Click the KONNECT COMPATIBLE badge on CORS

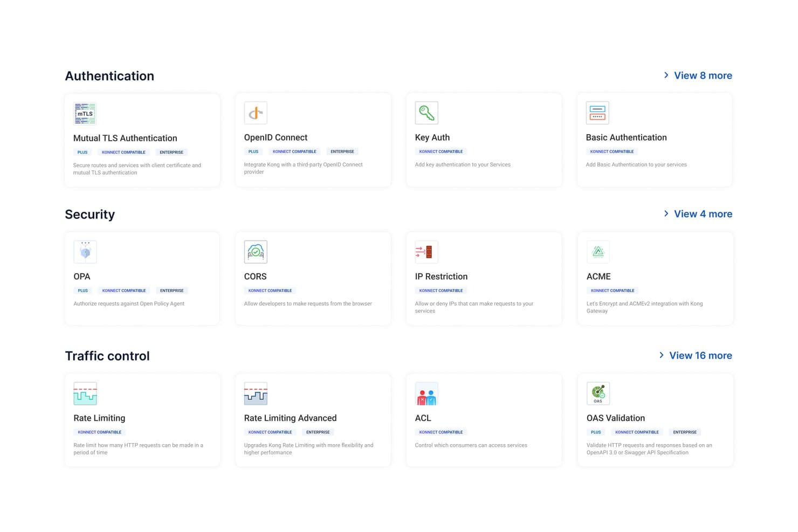270,291
